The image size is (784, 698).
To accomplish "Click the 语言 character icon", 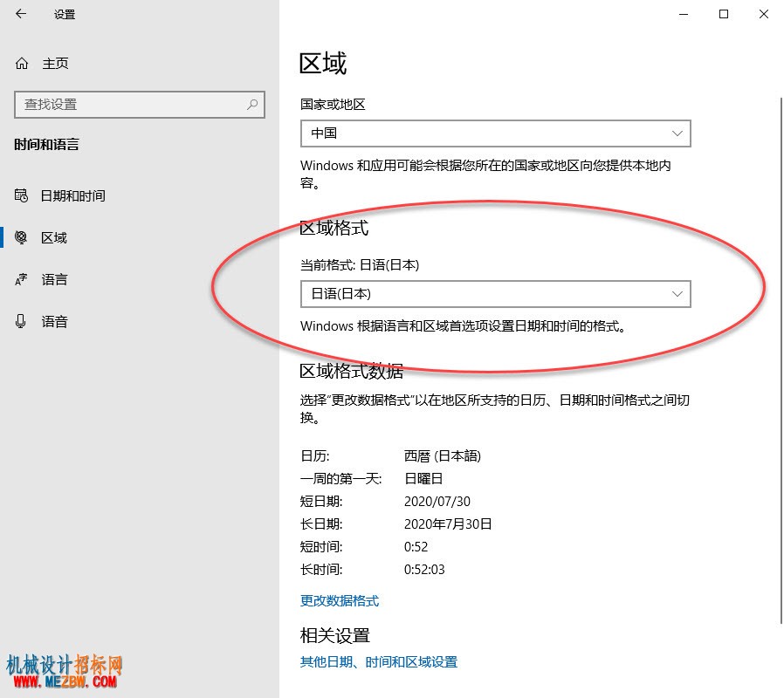I will [21, 279].
